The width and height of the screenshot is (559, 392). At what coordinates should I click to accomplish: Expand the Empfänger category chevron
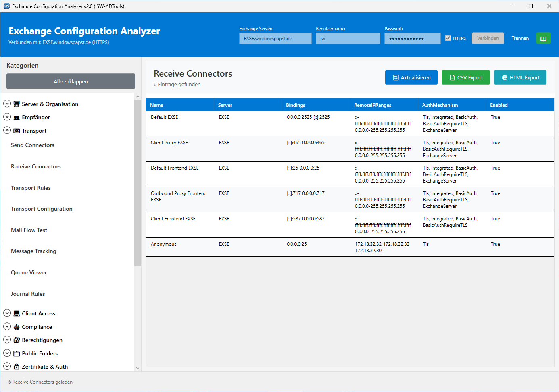(x=7, y=117)
